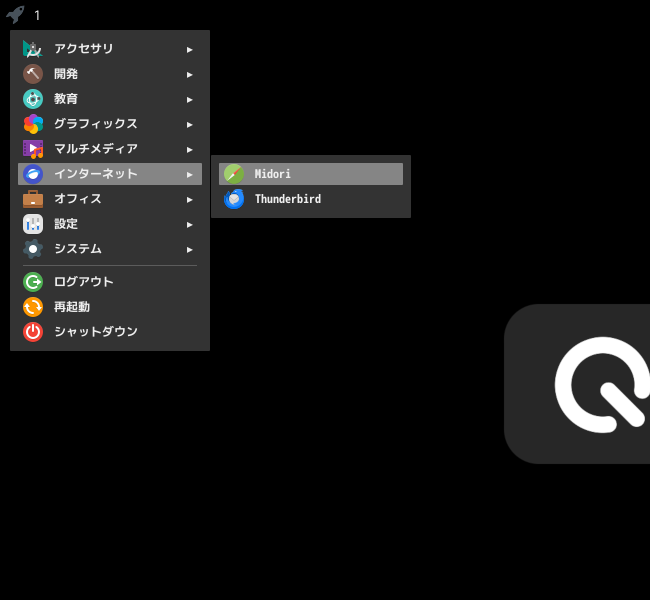Select the ログアウト menu entry

pyautogui.click(x=110, y=282)
